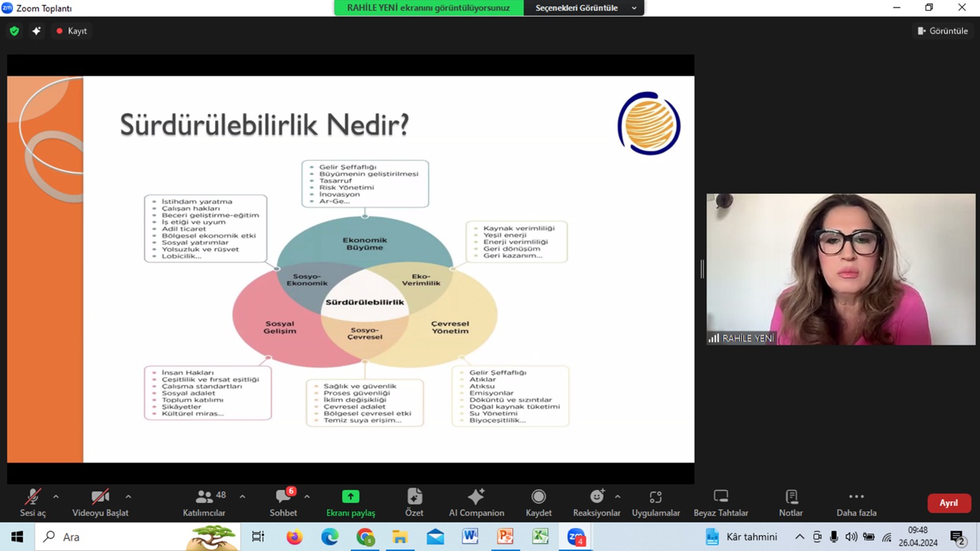Open the Notlar notes panel
Viewport: 980px width, 551px height.
point(791,502)
